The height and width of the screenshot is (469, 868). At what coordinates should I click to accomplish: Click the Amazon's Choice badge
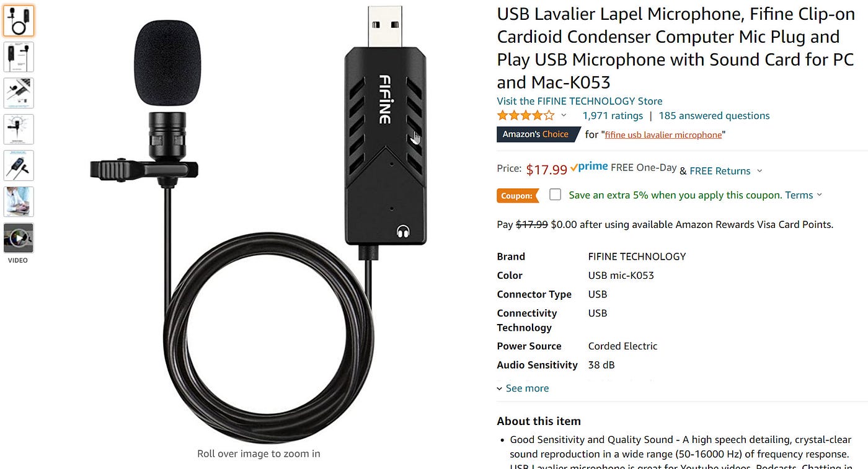(x=537, y=134)
